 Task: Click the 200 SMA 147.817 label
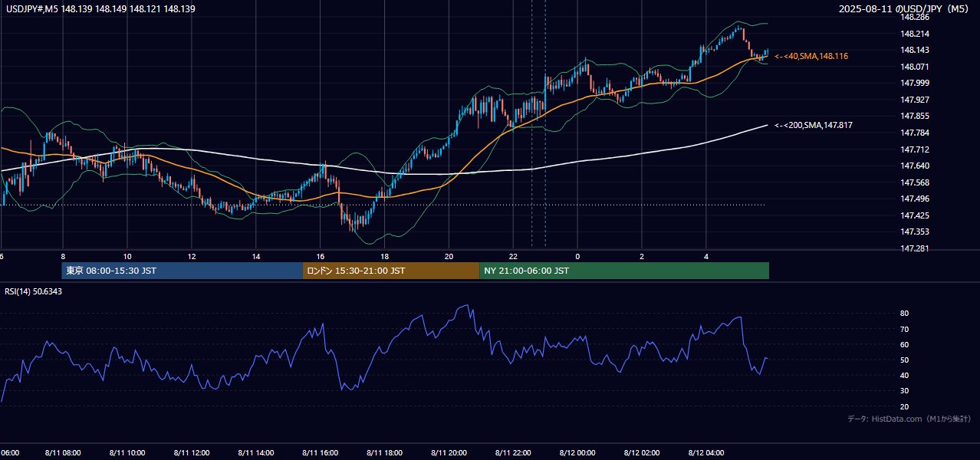click(x=814, y=125)
